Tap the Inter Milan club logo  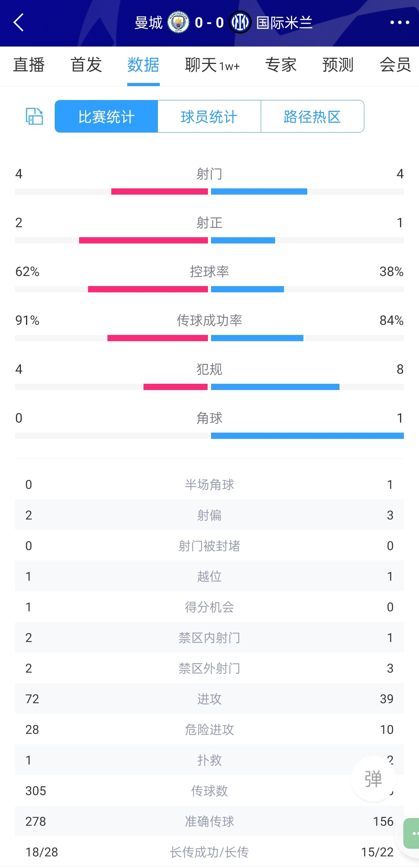pyautogui.click(x=240, y=22)
